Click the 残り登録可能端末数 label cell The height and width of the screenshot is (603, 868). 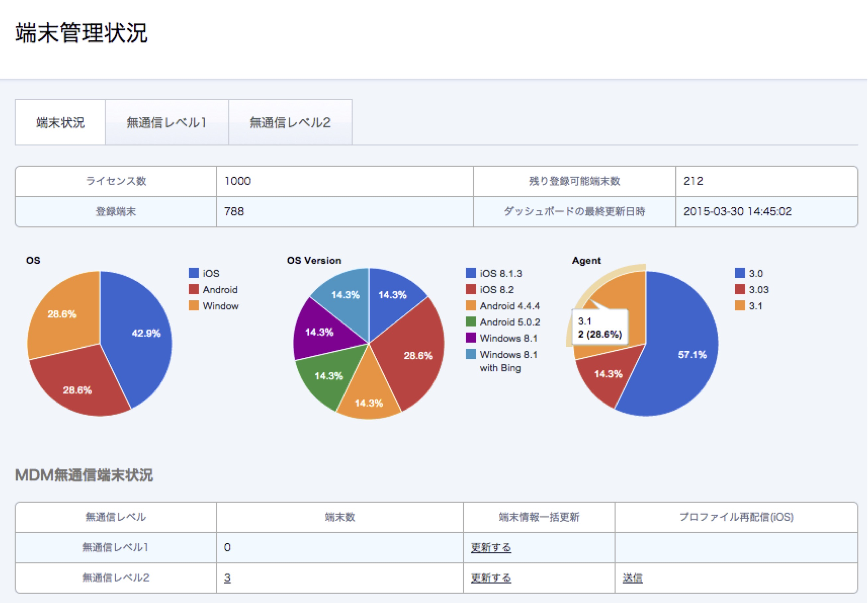574,181
